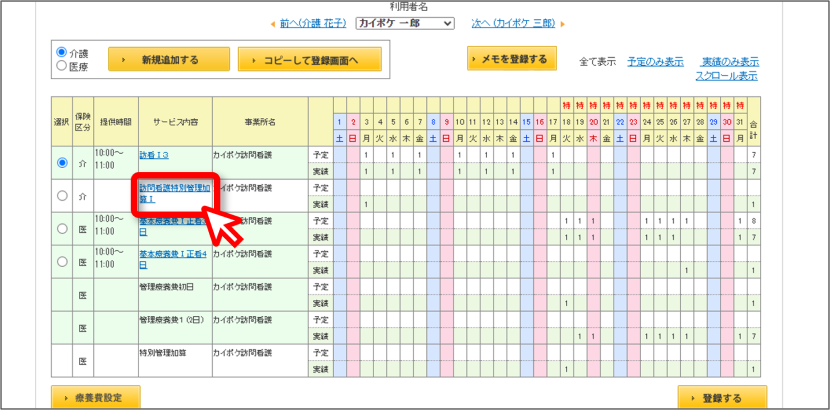Go to next user 次へ(カイポケ 三郎)
830x410 pixels.
(513, 23)
